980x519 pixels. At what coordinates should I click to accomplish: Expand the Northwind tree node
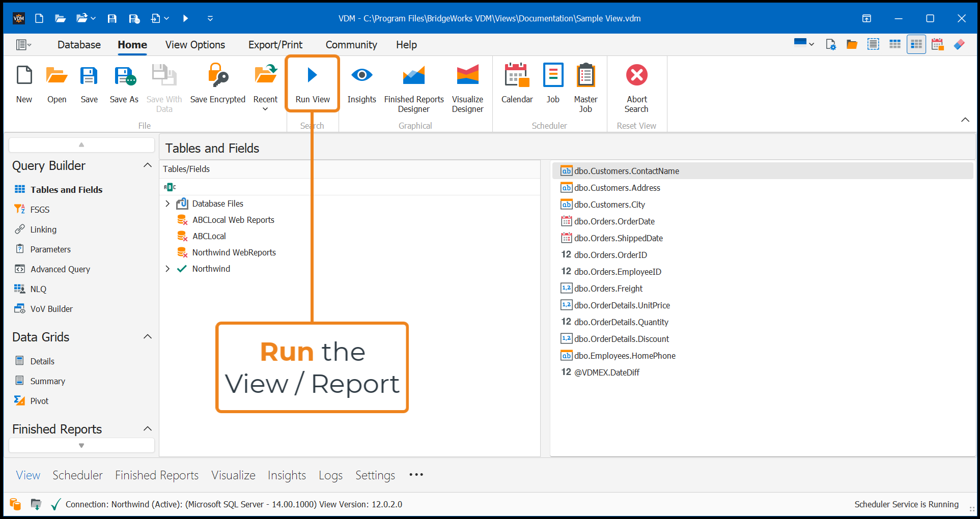pyautogui.click(x=167, y=269)
